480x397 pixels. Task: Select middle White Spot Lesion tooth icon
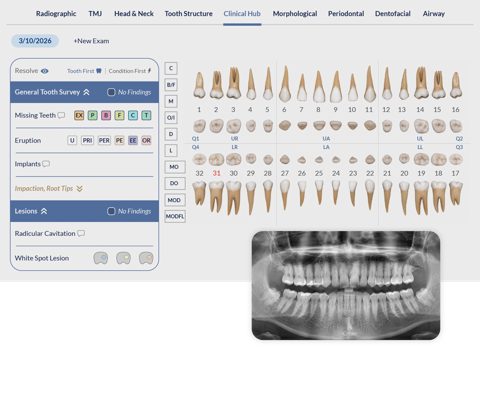click(x=123, y=258)
